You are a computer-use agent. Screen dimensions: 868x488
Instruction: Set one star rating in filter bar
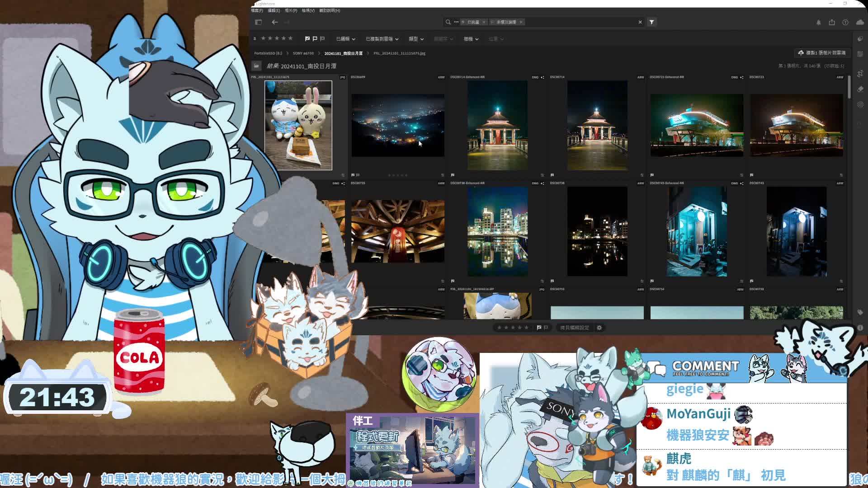pyautogui.click(x=263, y=38)
